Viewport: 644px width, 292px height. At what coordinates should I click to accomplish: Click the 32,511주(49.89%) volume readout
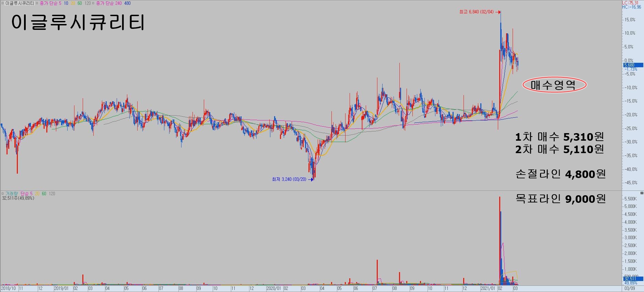(18, 198)
